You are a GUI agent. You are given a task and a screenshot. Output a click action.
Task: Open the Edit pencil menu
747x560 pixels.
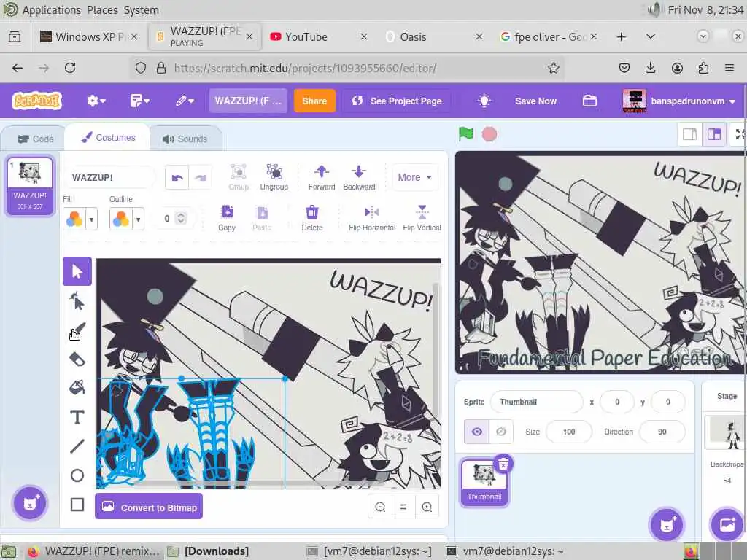click(185, 101)
